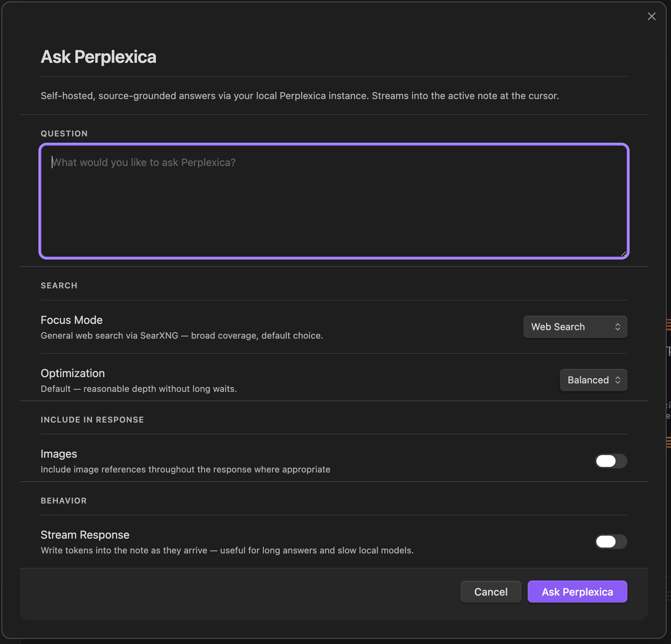This screenshot has width=671, height=644.
Task: Click the 'Include image references' description
Action: coord(185,470)
